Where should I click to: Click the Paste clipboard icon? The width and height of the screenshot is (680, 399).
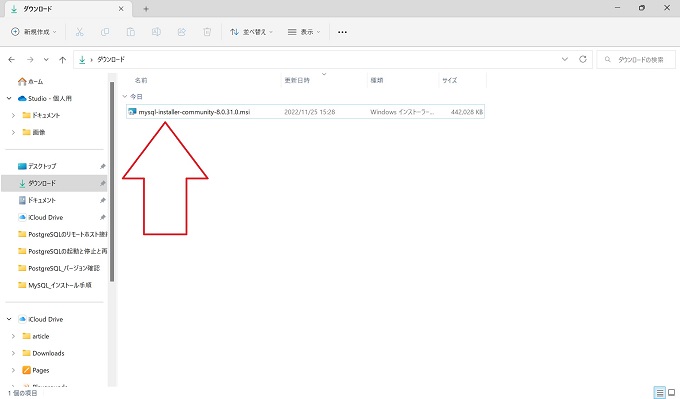[x=131, y=32]
